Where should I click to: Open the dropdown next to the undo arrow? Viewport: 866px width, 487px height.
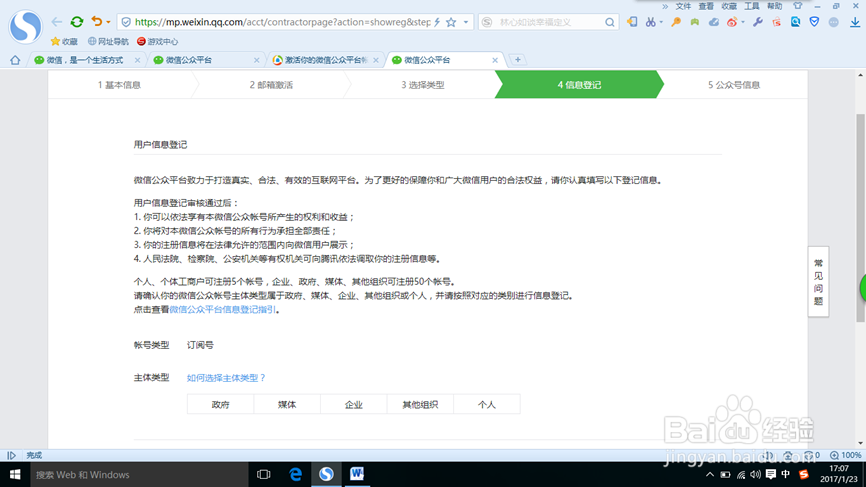pos(108,22)
